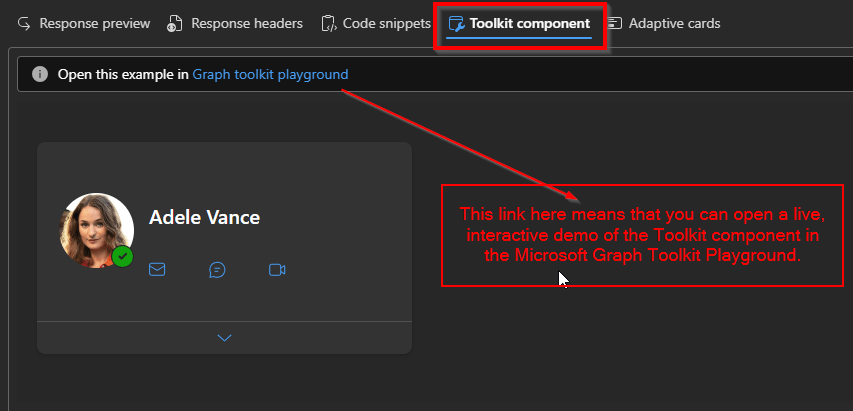Go to the Adaptive cards tab
853x411 pixels.
(x=674, y=23)
